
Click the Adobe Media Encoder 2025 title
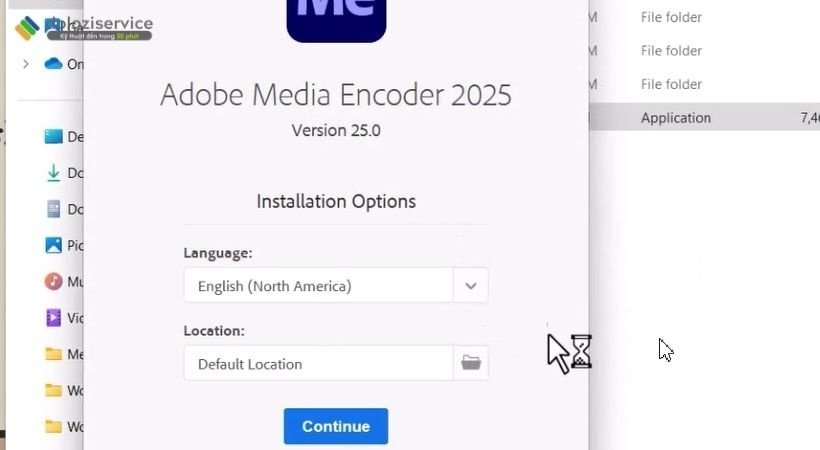click(336, 95)
